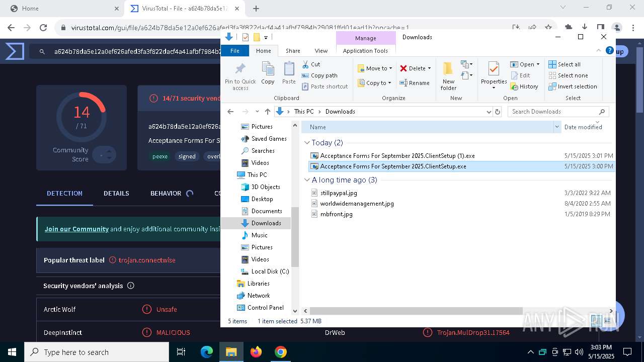The image size is (644, 362).
Task: Select ClientSetup (1).exe file
Action: pyautogui.click(x=397, y=156)
